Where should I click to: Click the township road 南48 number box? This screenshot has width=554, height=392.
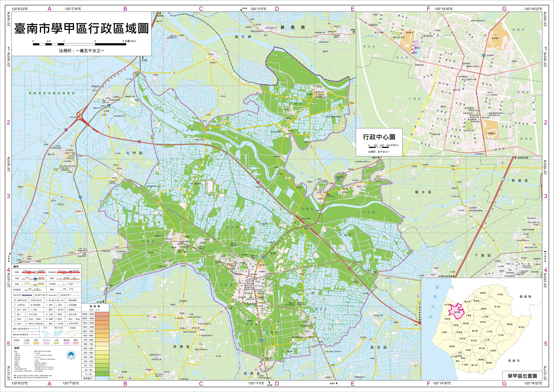tap(36, 285)
